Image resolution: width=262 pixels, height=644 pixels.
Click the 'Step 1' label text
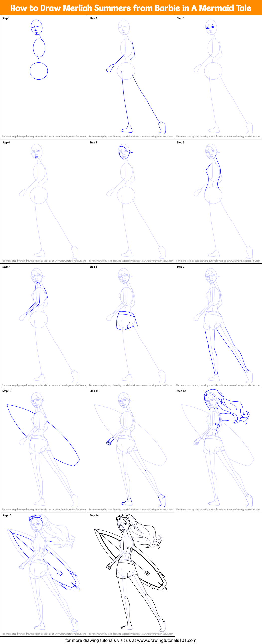6,18
